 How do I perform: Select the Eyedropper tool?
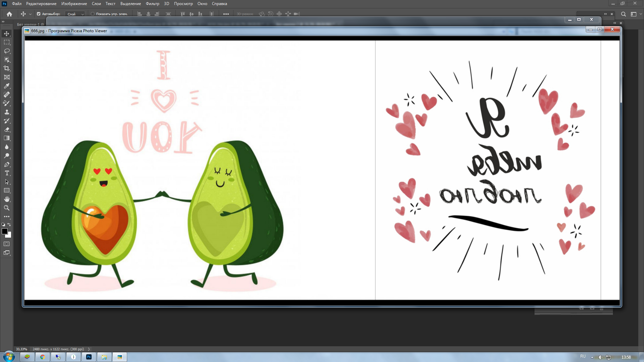[x=7, y=86]
